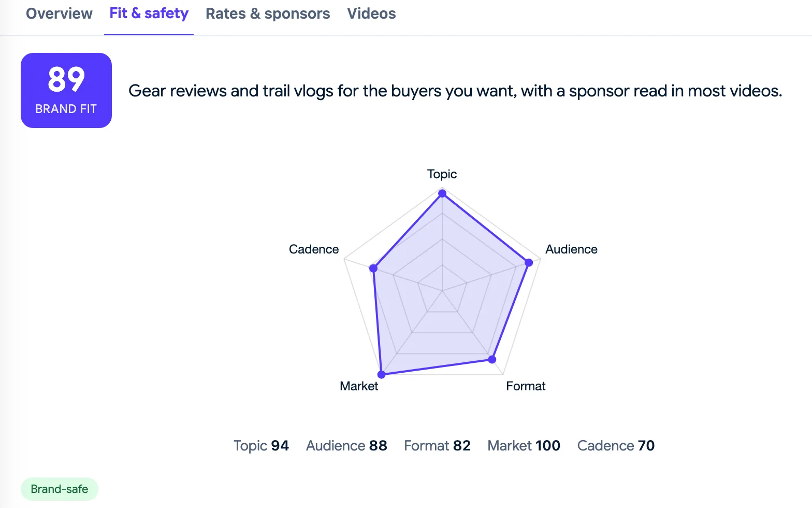Click the Cadence 70 score in legend

pyautogui.click(x=616, y=446)
